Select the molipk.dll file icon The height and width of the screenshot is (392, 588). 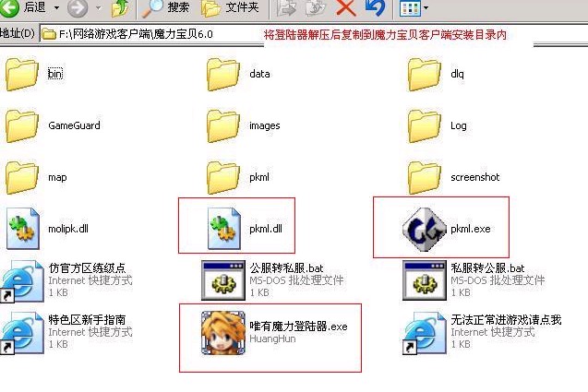pos(22,229)
